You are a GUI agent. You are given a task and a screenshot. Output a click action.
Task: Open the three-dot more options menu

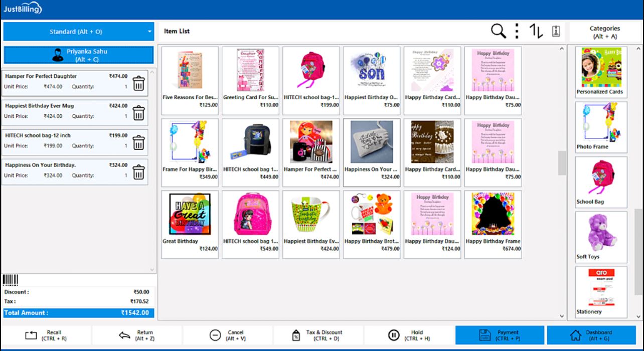tap(517, 31)
